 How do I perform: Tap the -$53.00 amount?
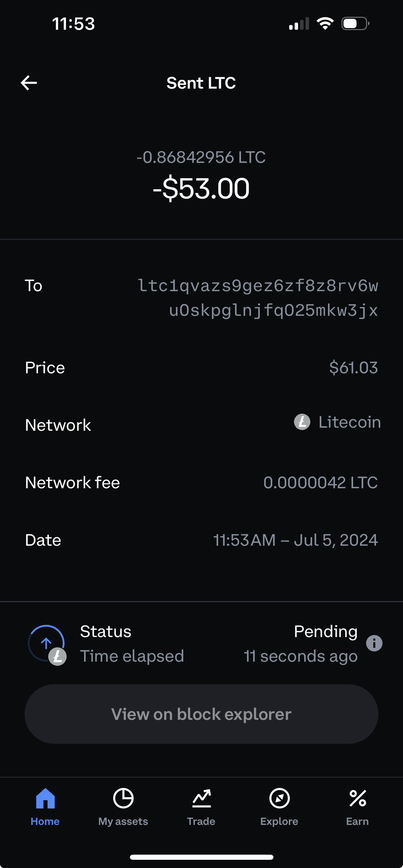coord(201,189)
